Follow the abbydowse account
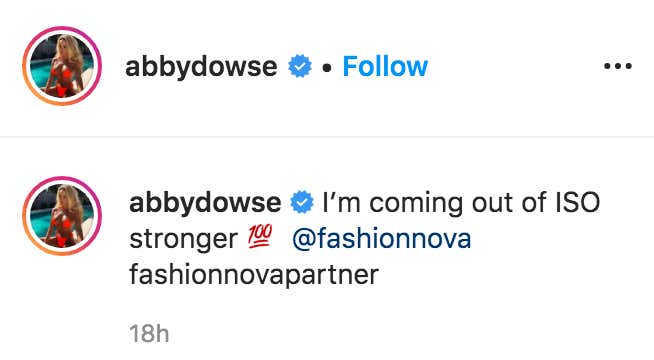Screen dimensions: 654x360 tap(385, 66)
